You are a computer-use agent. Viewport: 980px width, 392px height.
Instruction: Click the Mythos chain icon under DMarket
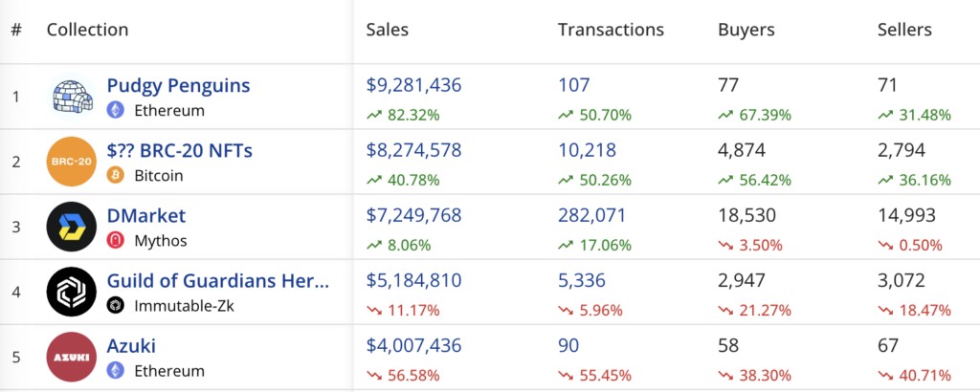pos(116,240)
